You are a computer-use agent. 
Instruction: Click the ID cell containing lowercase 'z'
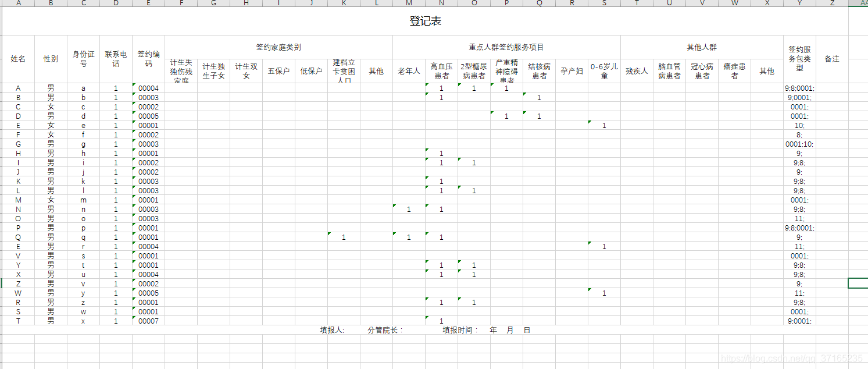[83, 302]
